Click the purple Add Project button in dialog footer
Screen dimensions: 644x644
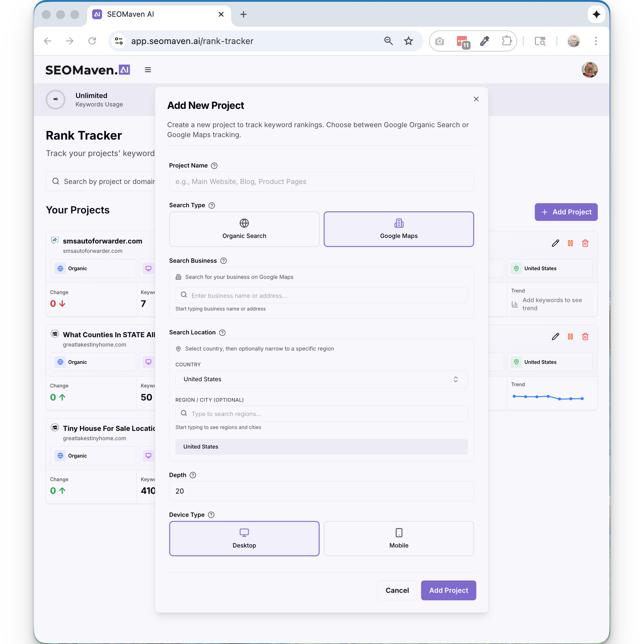click(x=448, y=590)
